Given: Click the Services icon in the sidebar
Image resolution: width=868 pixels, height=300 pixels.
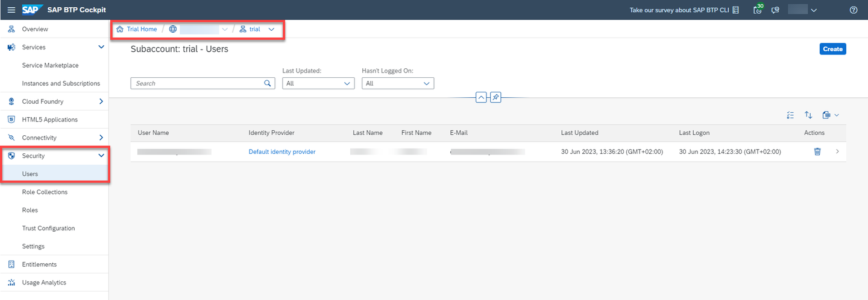Looking at the screenshot, I should tap(11, 47).
